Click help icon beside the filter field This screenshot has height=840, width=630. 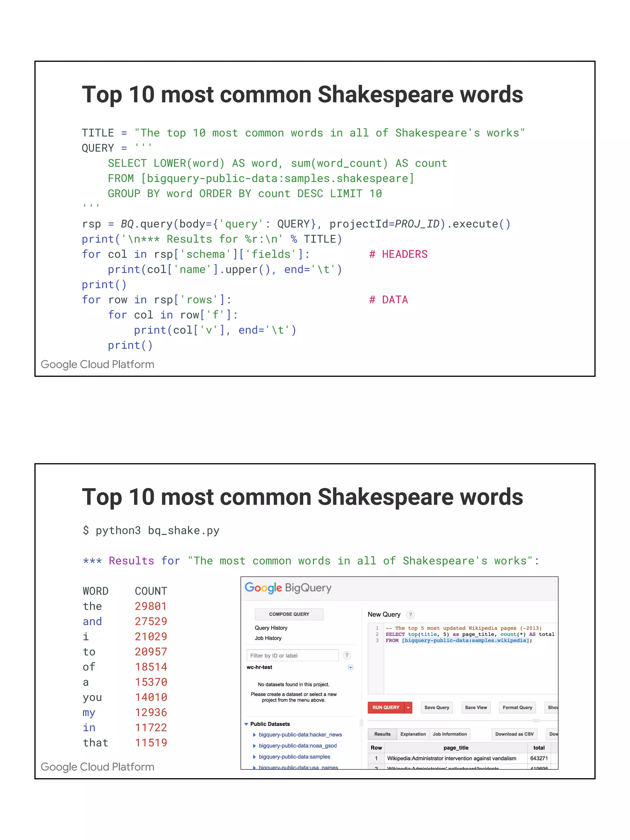coord(347,655)
